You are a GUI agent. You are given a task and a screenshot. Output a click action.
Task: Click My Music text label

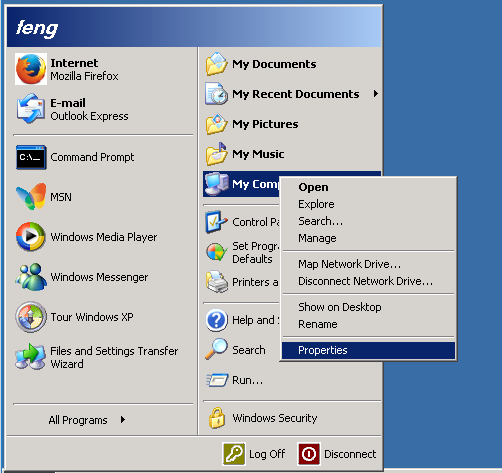[x=258, y=154]
